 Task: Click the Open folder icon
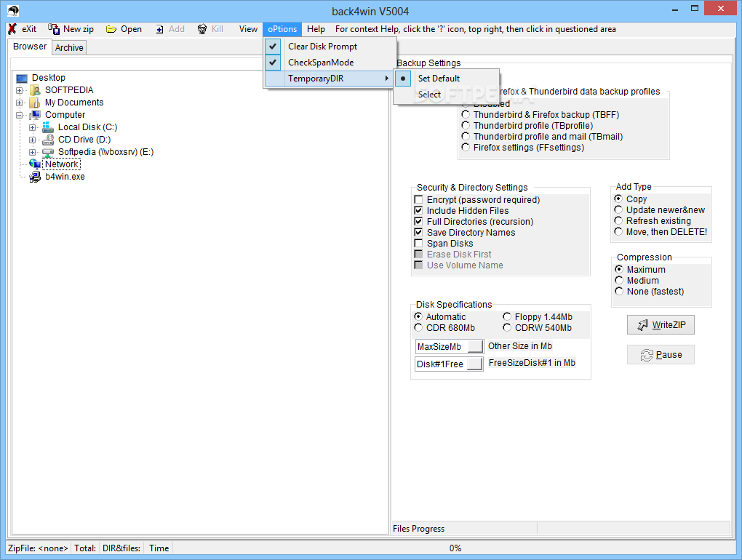click(x=111, y=29)
